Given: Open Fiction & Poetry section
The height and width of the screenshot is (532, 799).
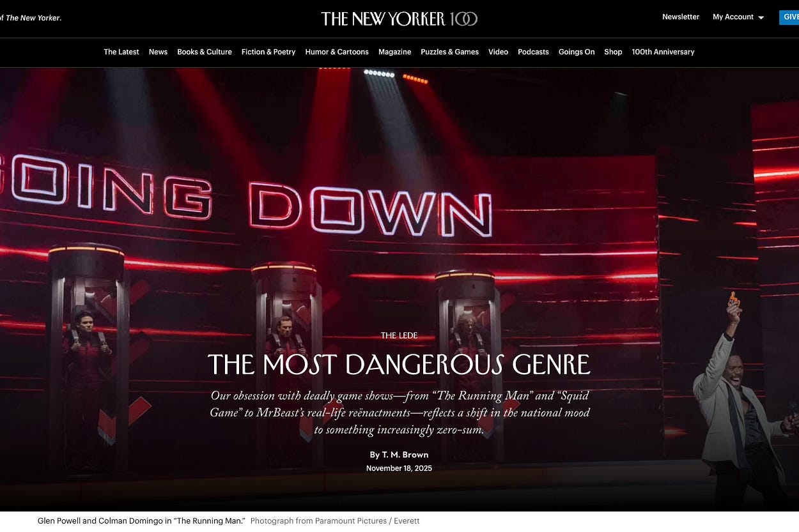Looking at the screenshot, I should pos(268,52).
